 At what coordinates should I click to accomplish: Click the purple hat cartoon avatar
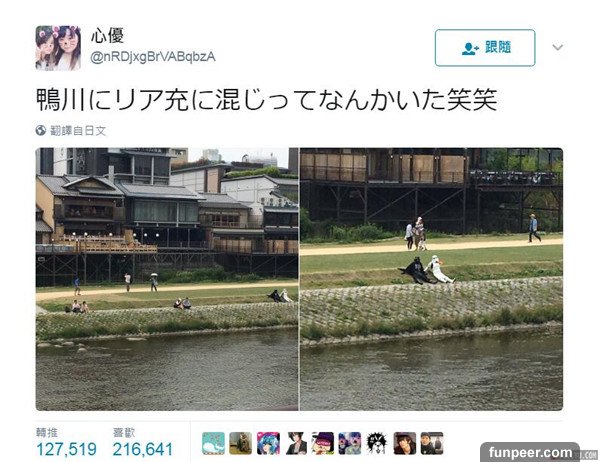click(322, 443)
